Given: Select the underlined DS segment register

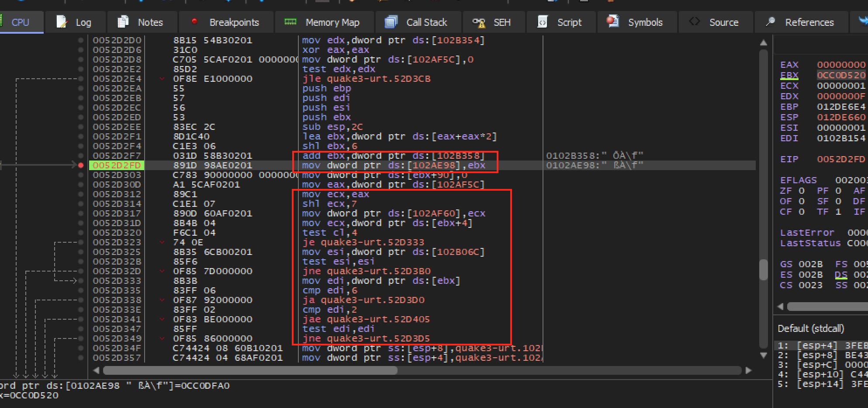Looking at the screenshot, I should (841, 275).
